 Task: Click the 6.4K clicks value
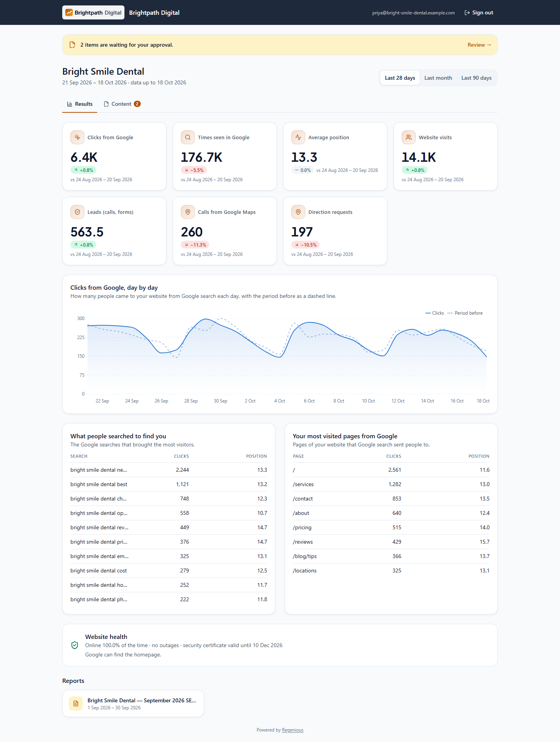(84, 157)
